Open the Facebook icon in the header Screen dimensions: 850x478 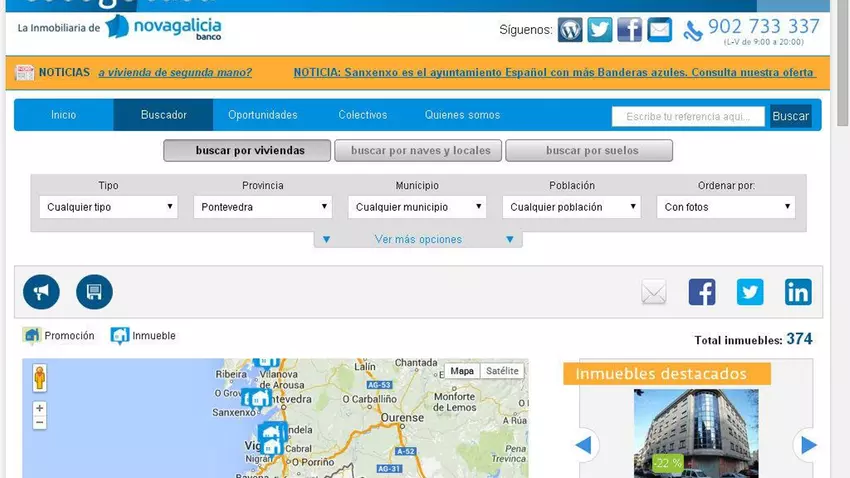[630, 30]
